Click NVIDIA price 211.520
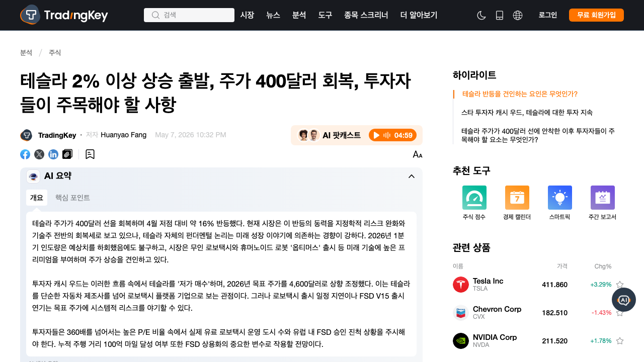The image size is (644, 362). pos(554,341)
